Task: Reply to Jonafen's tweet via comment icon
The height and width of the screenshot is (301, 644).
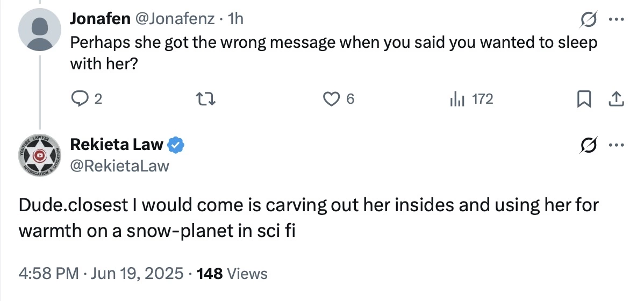Action: [x=78, y=99]
